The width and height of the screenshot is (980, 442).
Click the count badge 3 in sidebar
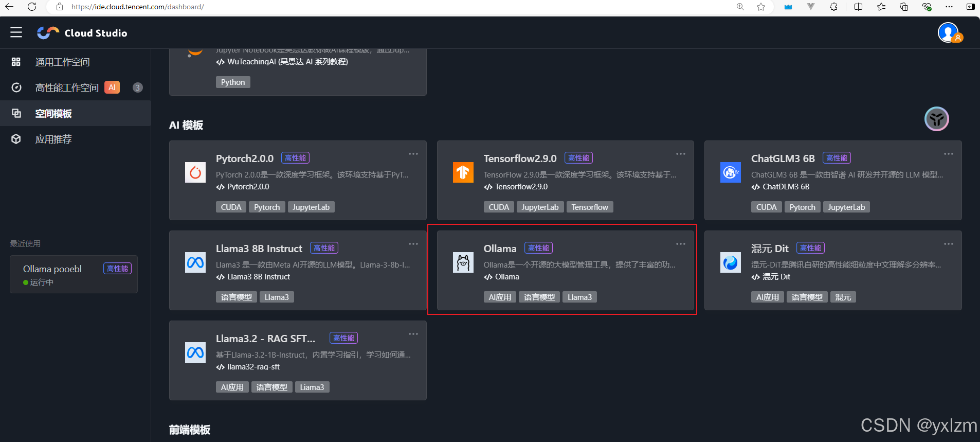pos(137,87)
